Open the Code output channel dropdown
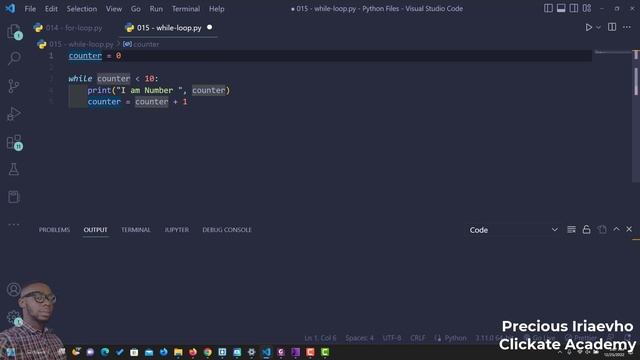640x360 pixels. 513,230
